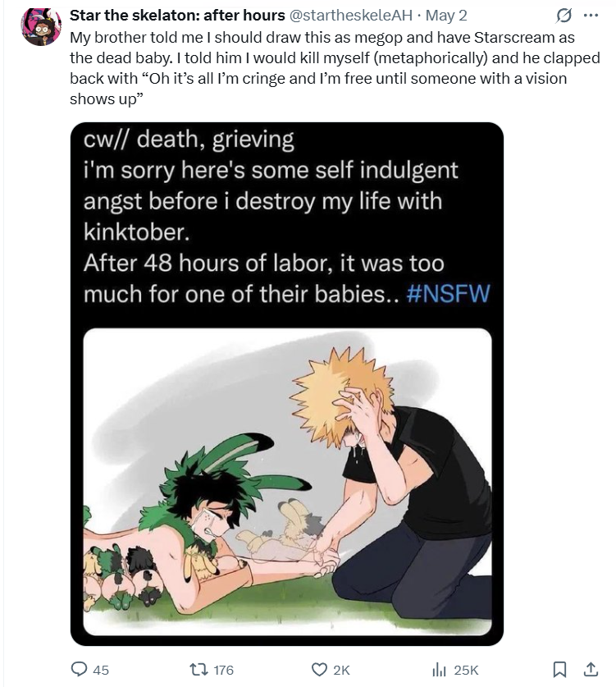Viewport: 616px width, 687px height.
Task: Click the 25K views count
Action: tap(466, 670)
